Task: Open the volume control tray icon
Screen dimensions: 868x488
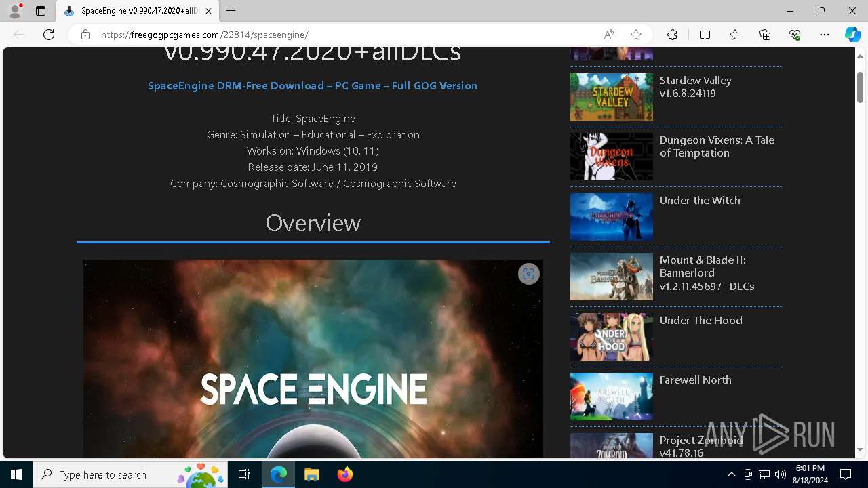Action: pyautogui.click(x=780, y=474)
